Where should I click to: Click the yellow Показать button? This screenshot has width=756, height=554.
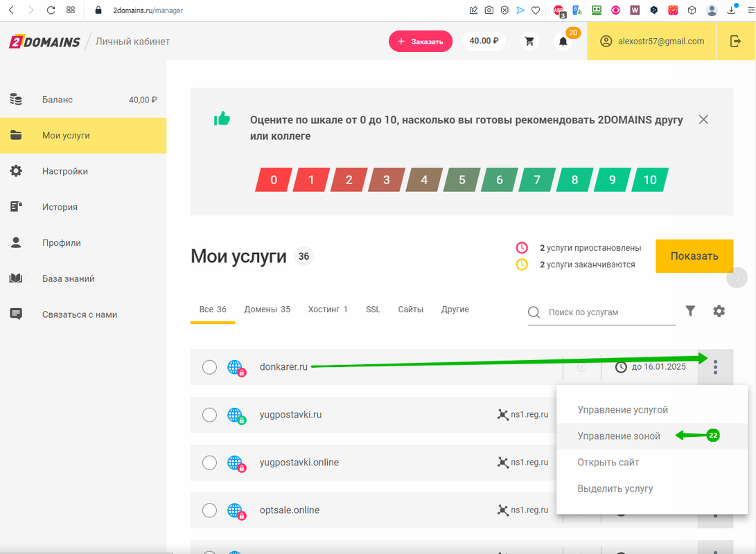694,256
